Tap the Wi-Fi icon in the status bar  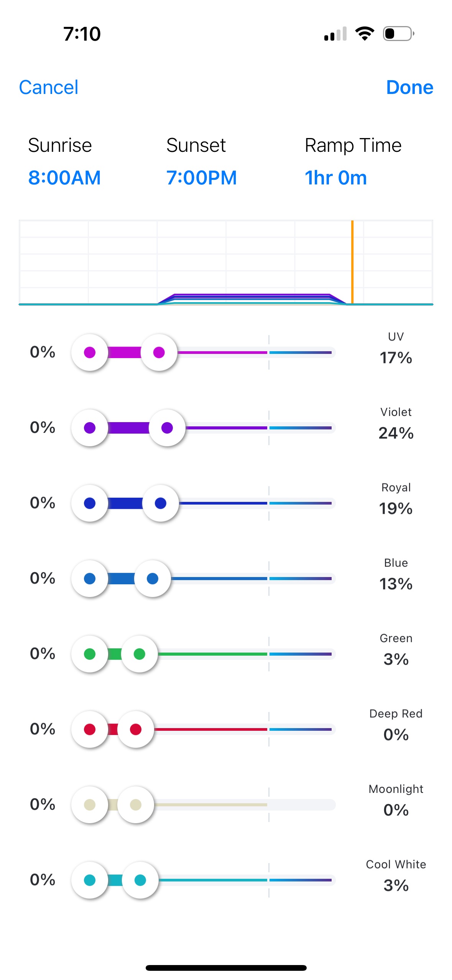click(x=365, y=34)
